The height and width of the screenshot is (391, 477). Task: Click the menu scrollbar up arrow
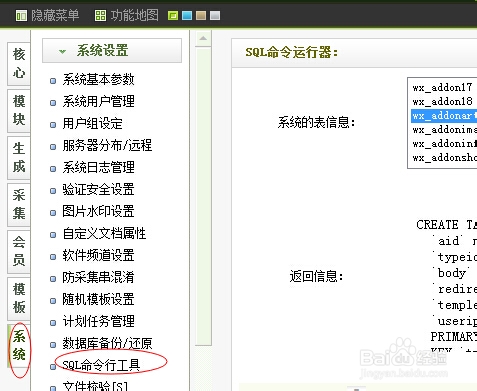(203, 39)
